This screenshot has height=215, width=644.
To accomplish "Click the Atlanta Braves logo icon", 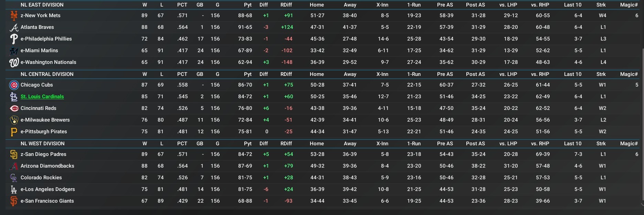I will 14,27.
